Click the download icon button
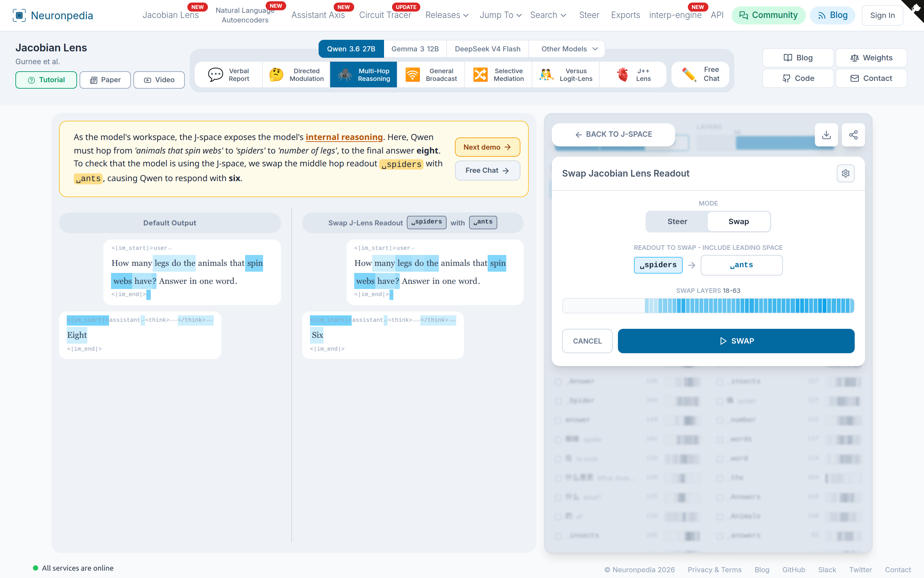 pos(826,135)
